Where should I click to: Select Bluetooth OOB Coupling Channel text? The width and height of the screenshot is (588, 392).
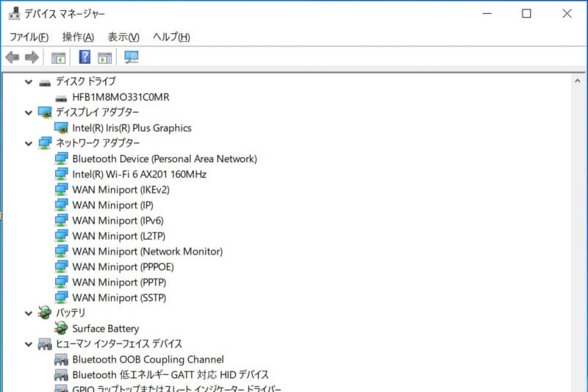click(x=148, y=360)
